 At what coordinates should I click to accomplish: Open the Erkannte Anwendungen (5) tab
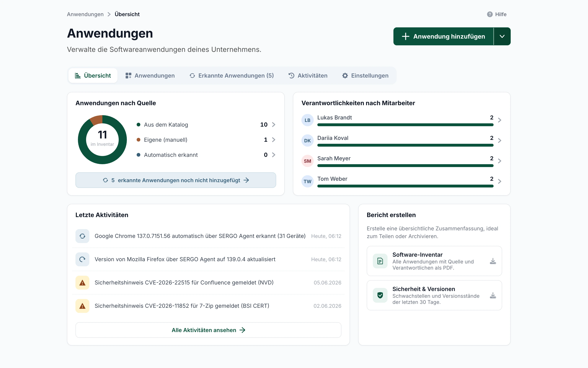coord(231,76)
